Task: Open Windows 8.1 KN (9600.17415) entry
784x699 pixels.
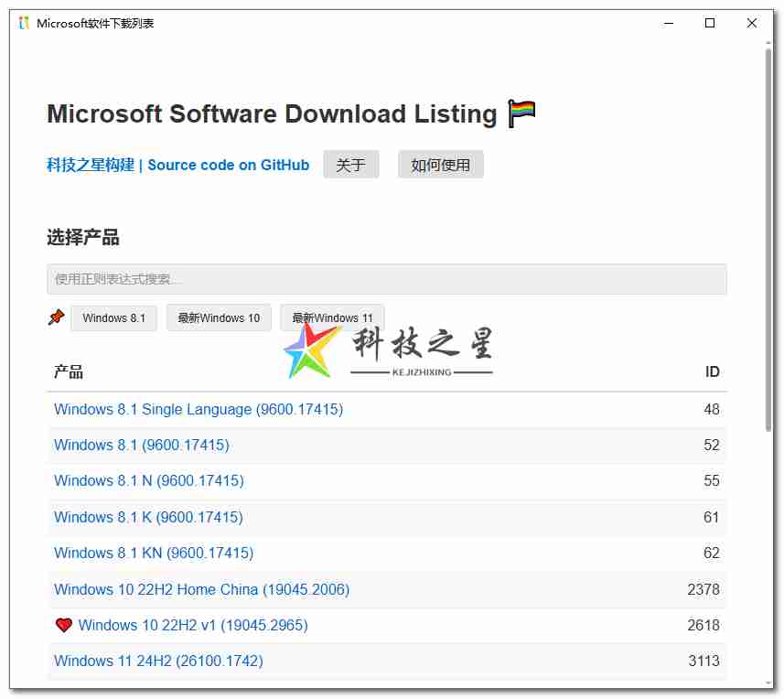Action: [154, 553]
